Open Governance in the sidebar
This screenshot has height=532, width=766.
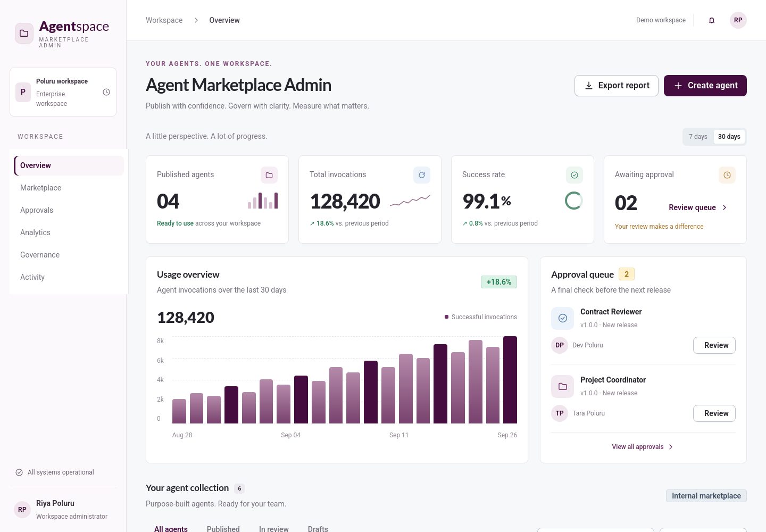click(69, 255)
